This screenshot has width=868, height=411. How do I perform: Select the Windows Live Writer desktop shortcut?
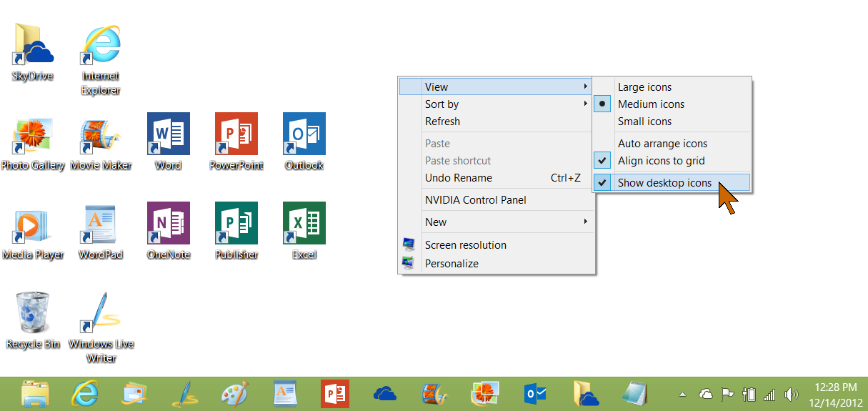coord(101,327)
